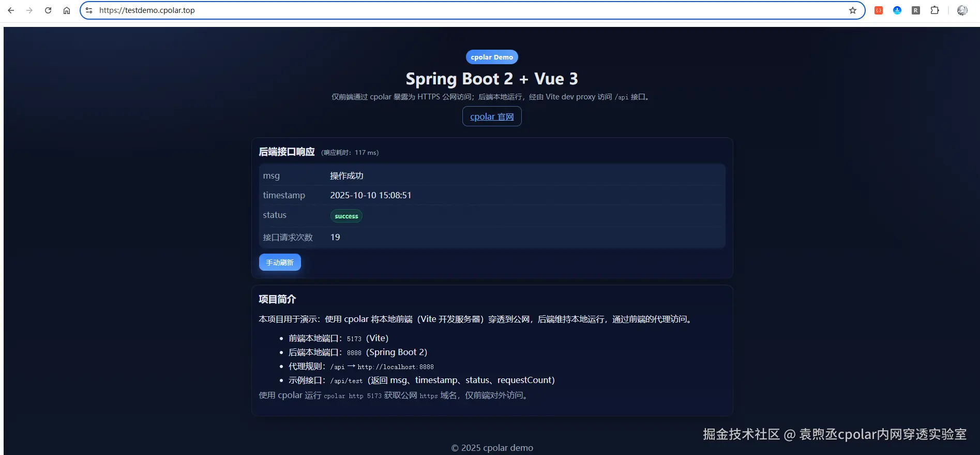This screenshot has width=980, height=455.
Task: Click the msg field label
Action: tap(272, 175)
